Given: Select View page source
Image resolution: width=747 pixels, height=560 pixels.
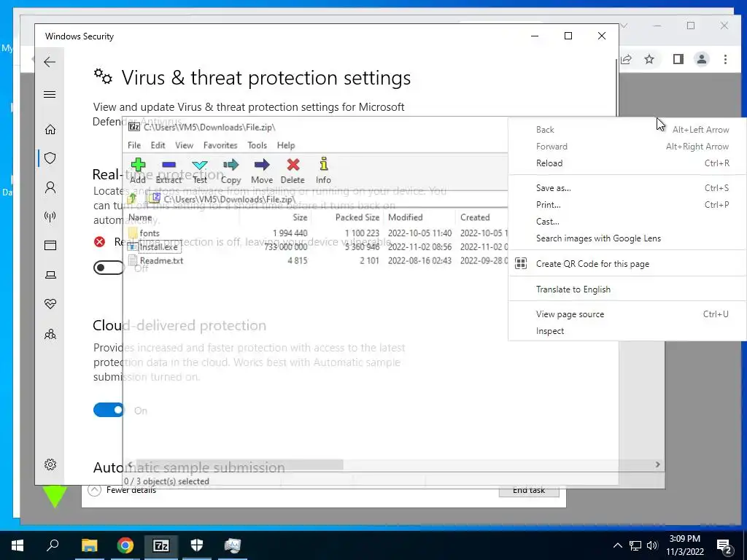Looking at the screenshot, I should pyautogui.click(x=627, y=314).
